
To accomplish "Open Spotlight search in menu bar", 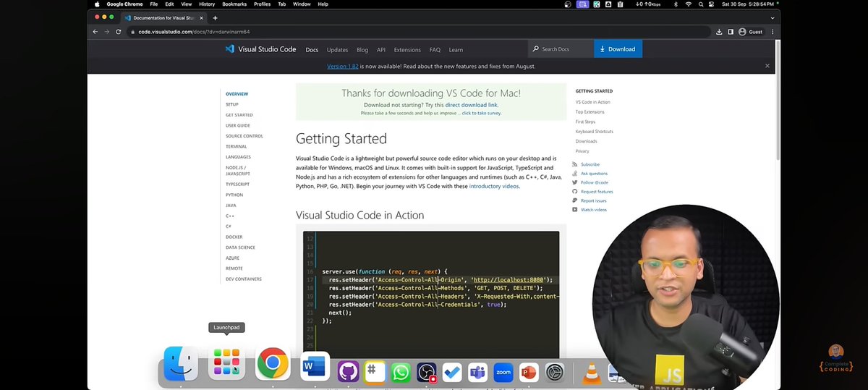I will coord(701,4).
